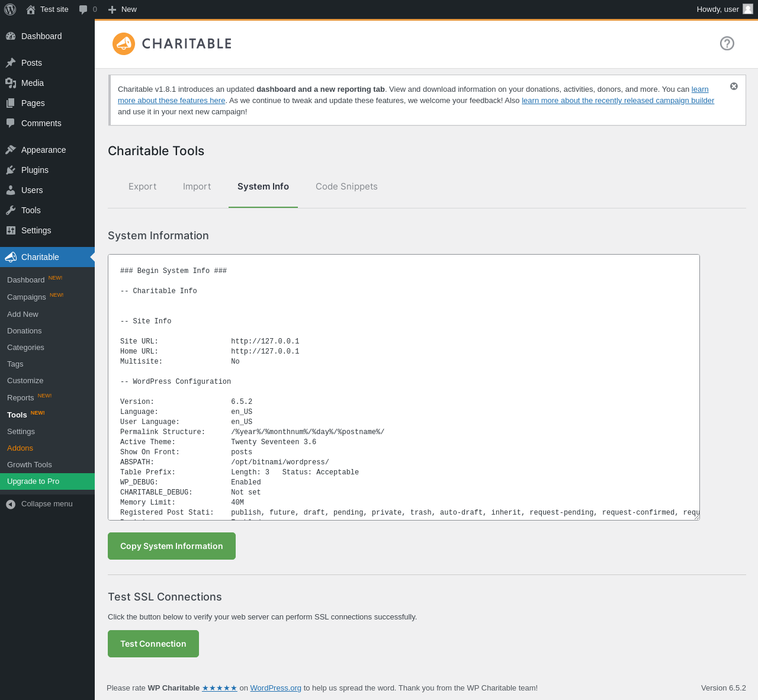Click the Users person icon
758x700 pixels.
coord(11,190)
